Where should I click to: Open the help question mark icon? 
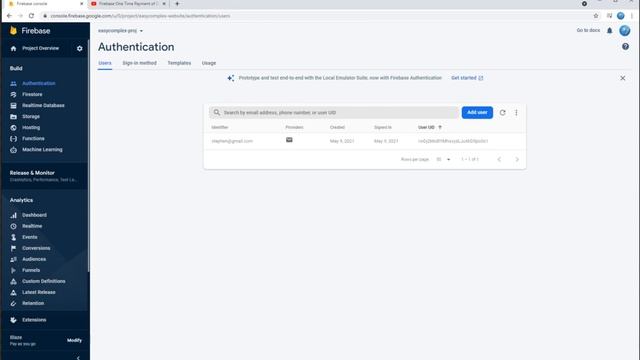[x=625, y=47]
